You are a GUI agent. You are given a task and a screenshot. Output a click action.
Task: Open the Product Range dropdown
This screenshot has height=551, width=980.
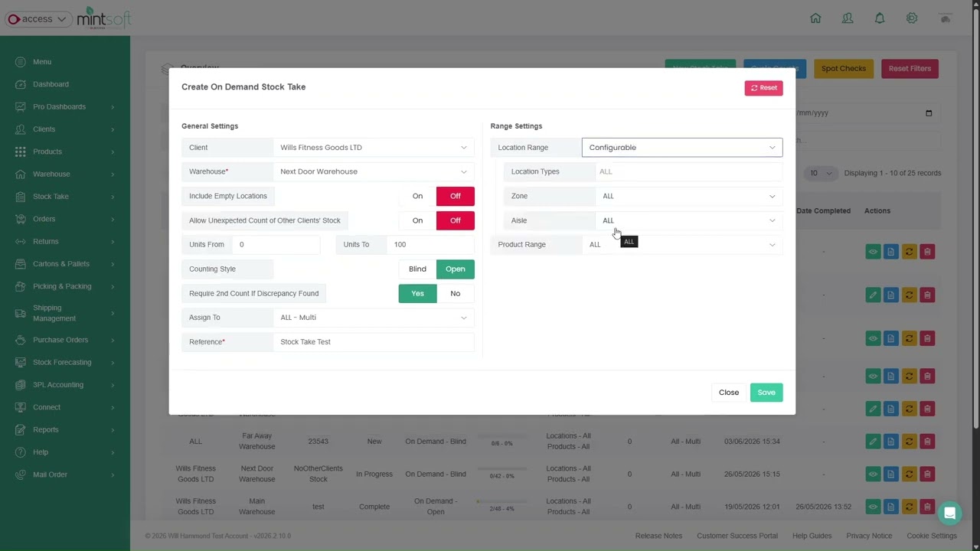tap(682, 245)
